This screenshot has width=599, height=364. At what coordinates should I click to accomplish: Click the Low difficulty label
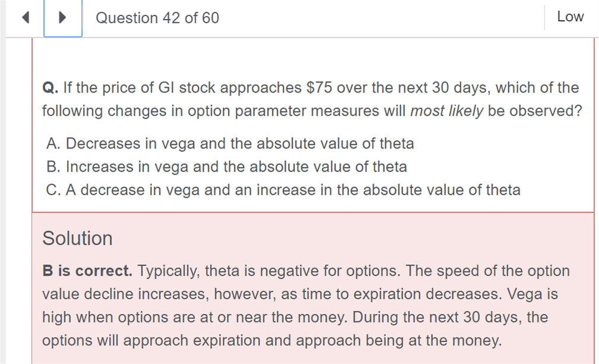pyautogui.click(x=570, y=17)
